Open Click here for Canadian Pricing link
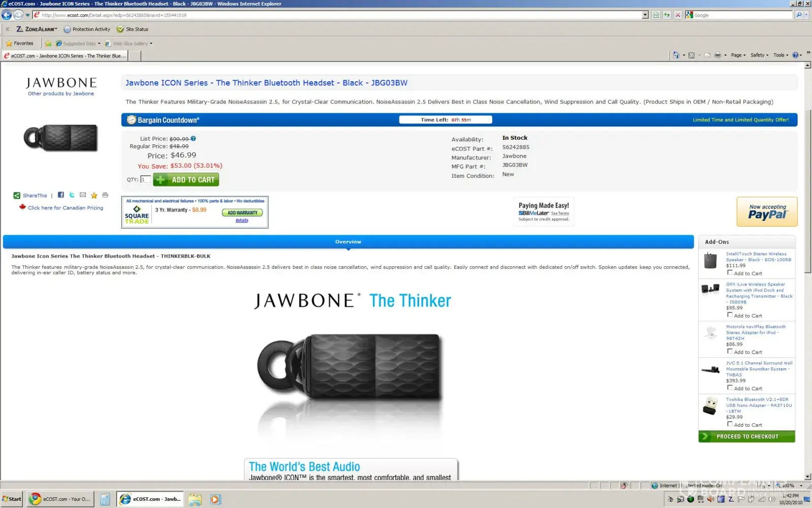The image size is (812, 508). (x=65, y=208)
